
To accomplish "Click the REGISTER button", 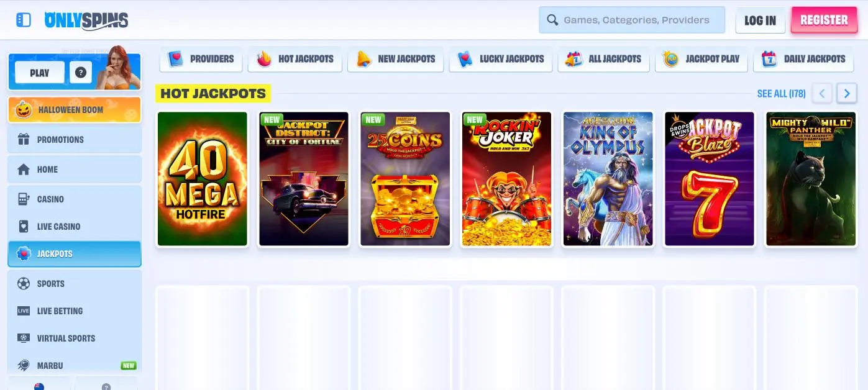I will pos(824,19).
